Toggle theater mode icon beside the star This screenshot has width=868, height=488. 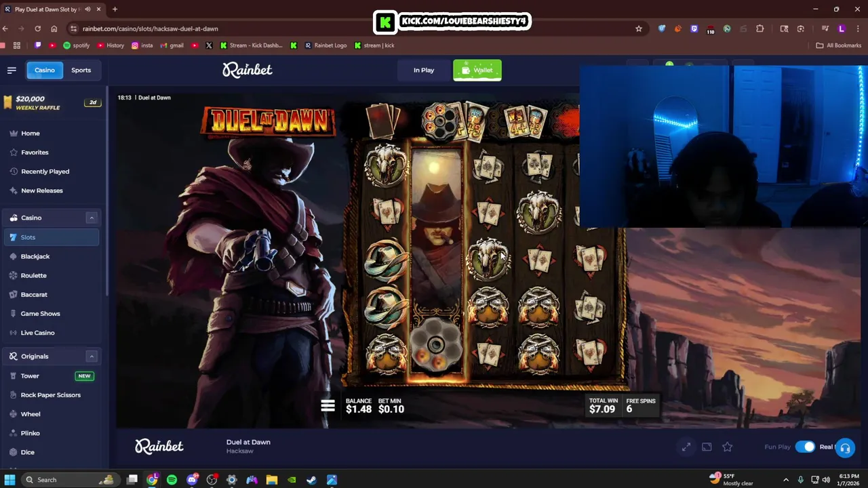(707, 447)
